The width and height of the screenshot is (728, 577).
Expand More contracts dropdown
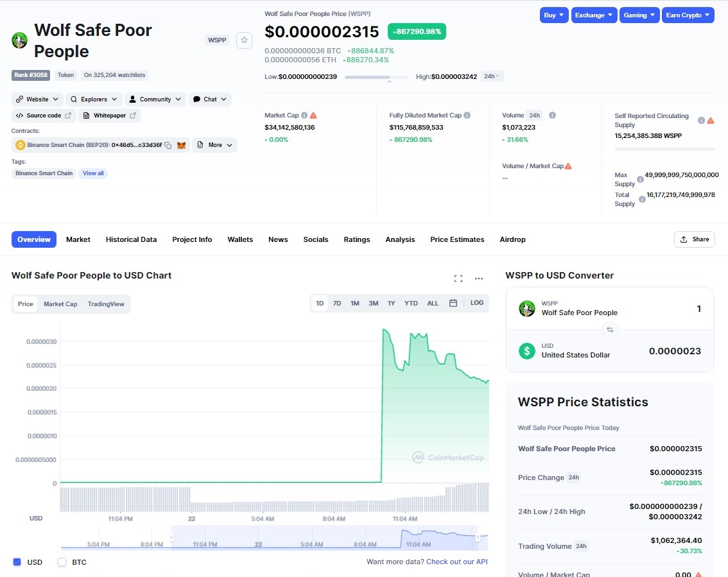coord(214,145)
